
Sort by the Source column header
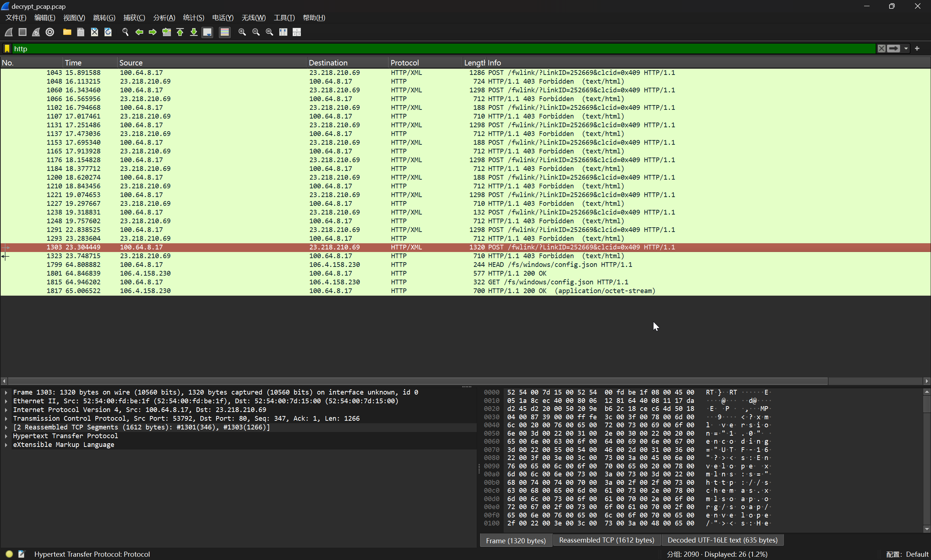tap(212, 63)
